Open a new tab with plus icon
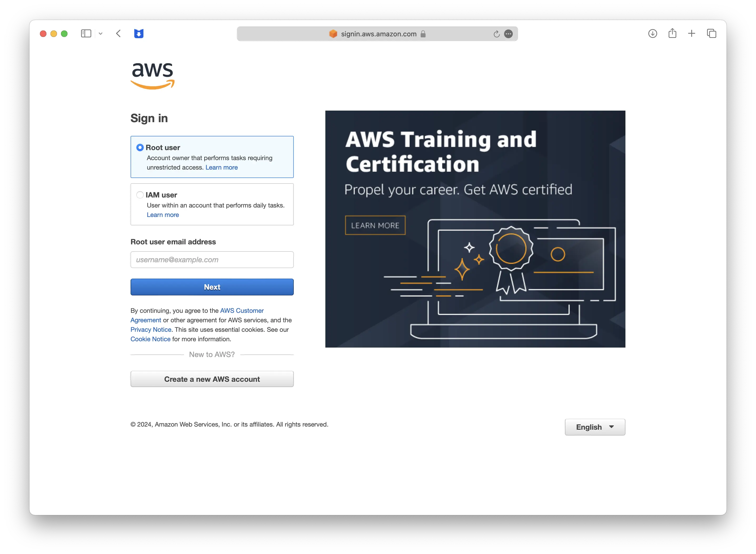Screen dimensions: 756x554 tap(692, 33)
